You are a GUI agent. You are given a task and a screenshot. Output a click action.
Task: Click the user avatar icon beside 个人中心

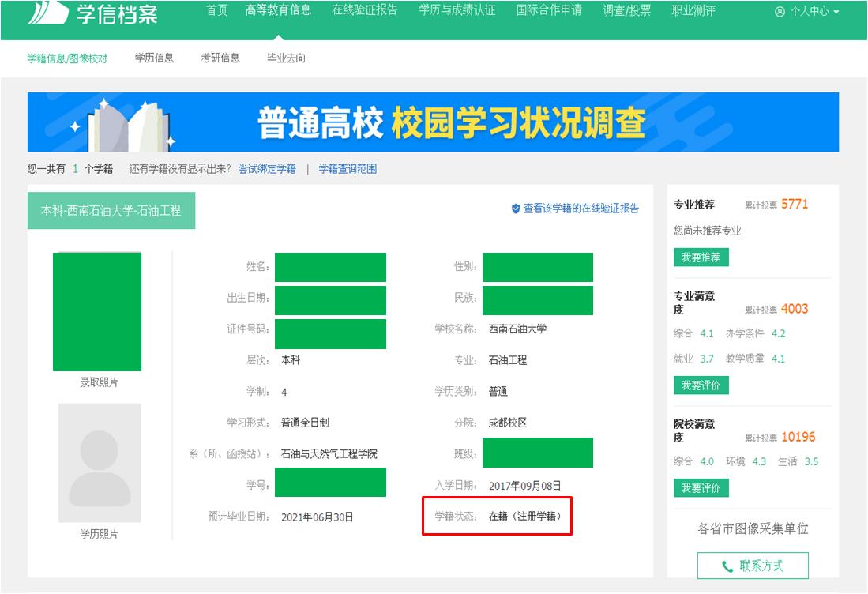click(780, 12)
